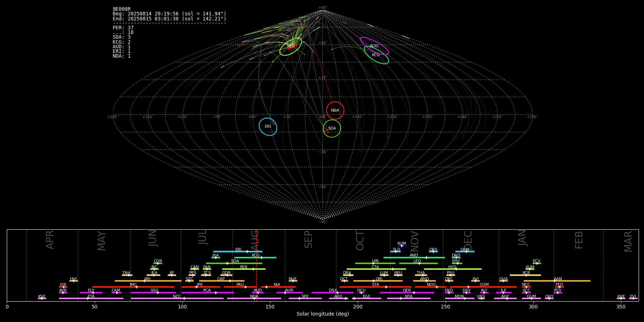Image resolution: width=644 pixels, height=322 pixels.
Task: Select the 'AUD: 1' count line
Action: point(122,47)
